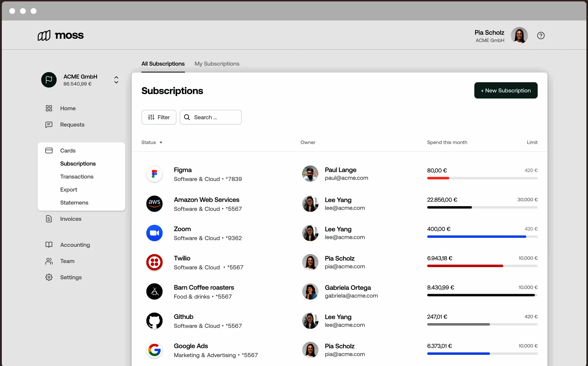Screen dimensions: 588x366
Task: Click the Team people icon
Action: click(x=49, y=261)
